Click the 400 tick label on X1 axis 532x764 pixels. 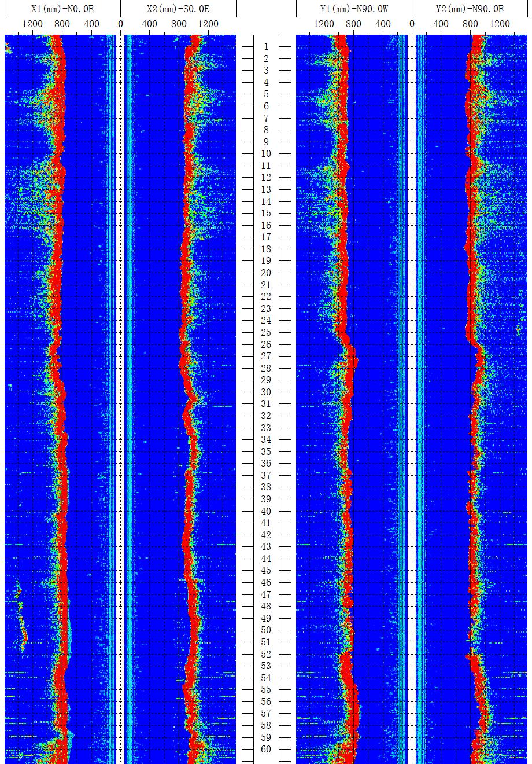[91, 24]
